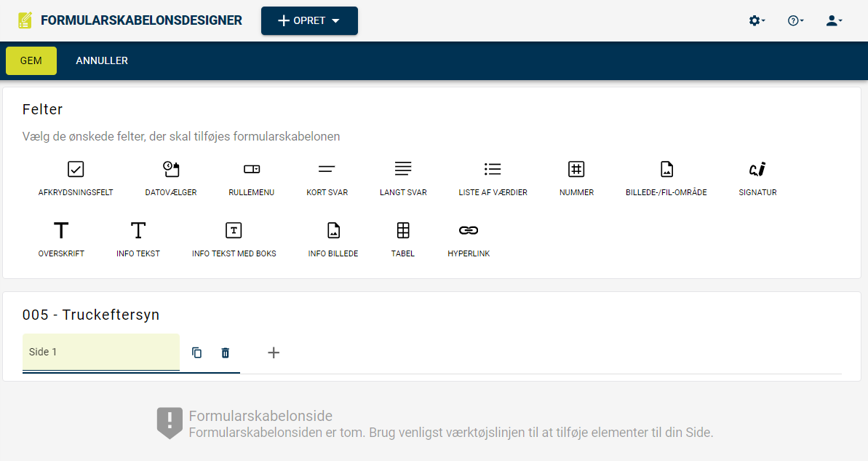The height and width of the screenshot is (461, 868).
Task: Add a Nummer field
Action: click(576, 178)
